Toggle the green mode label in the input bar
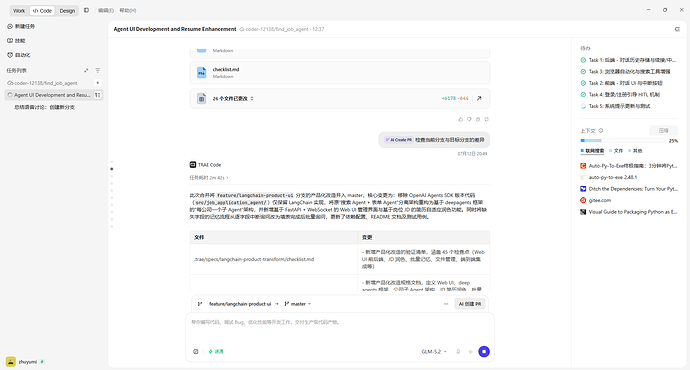The width and height of the screenshot is (690, 370). click(216, 352)
